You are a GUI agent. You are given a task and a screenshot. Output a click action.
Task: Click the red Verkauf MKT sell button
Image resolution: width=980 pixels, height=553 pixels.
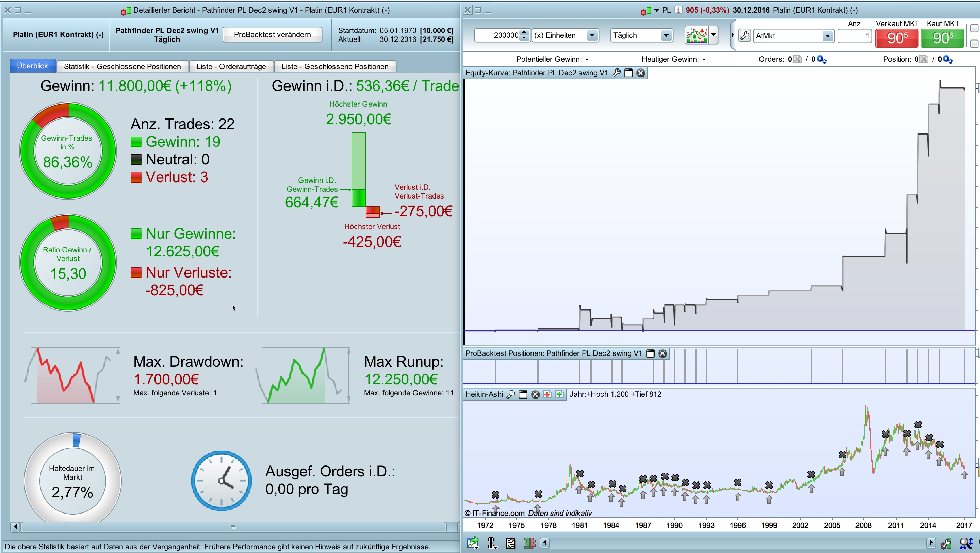(x=897, y=38)
